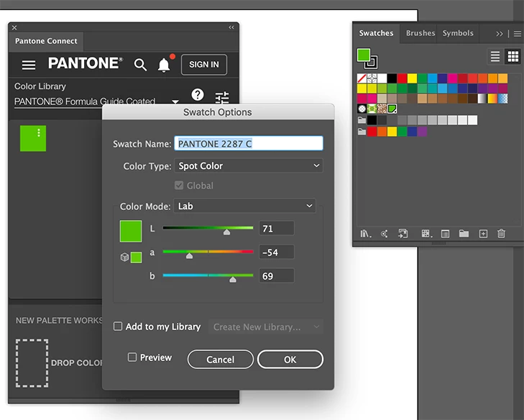The image size is (524, 420).
Task: Select the Swatches tab
Action: coord(377,33)
